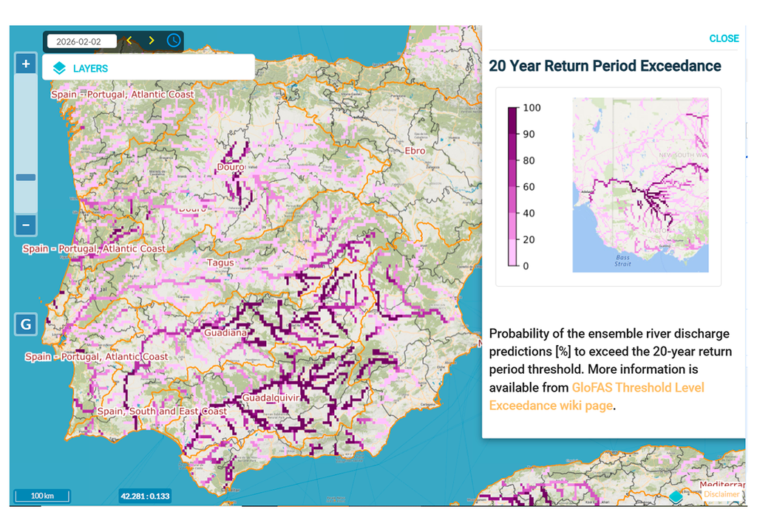The image size is (757, 532).
Task: Click the 100 km scale bar
Action: click(41, 495)
